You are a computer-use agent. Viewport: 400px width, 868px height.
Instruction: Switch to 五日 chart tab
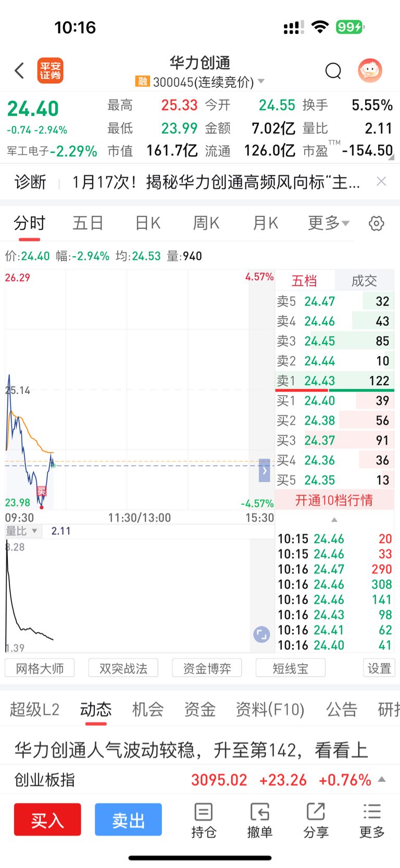88,223
